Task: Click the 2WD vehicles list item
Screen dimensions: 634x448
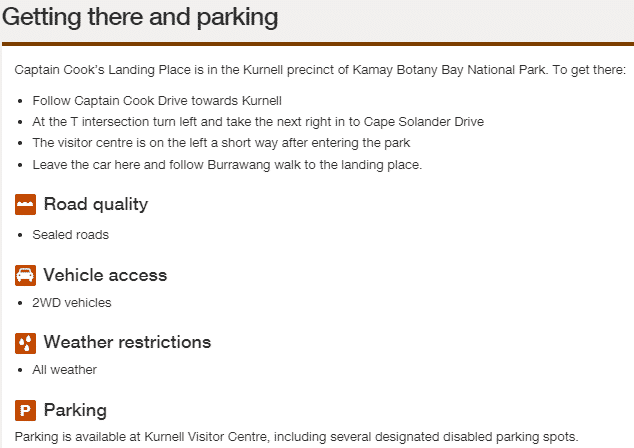Action: click(x=72, y=302)
